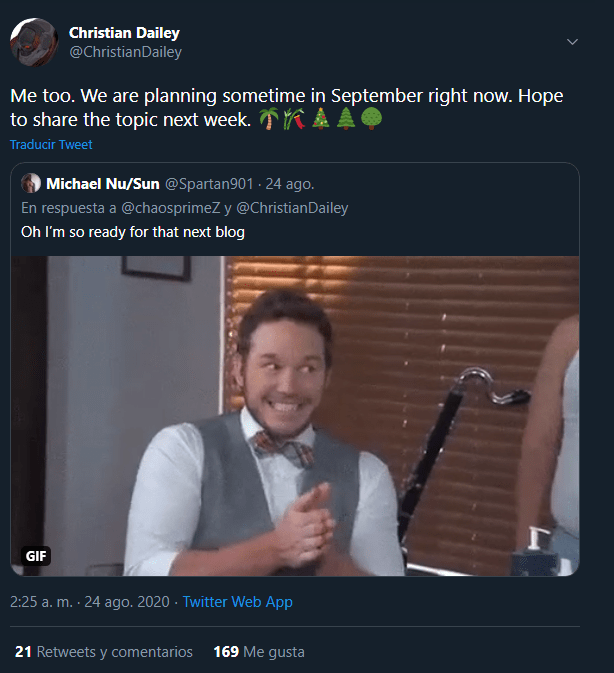Open the @ChristianDailey handle link
Screen dimensions: 614x673
[x=125, y=52]
